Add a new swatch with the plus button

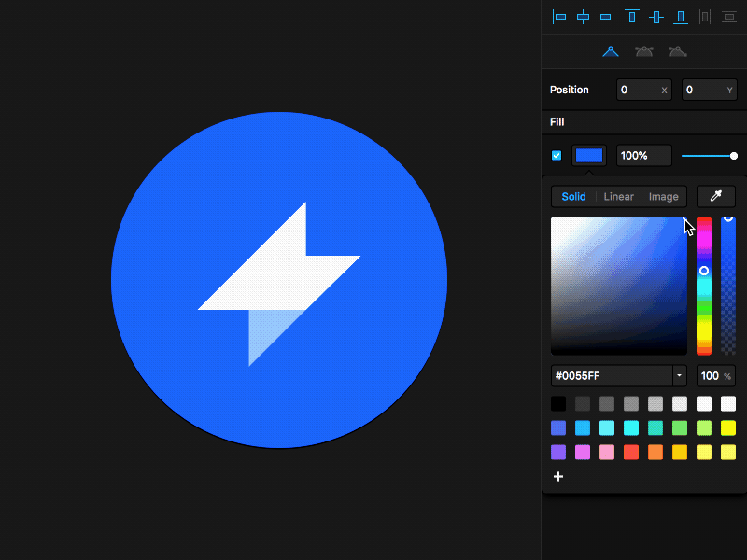pos(558,476)
